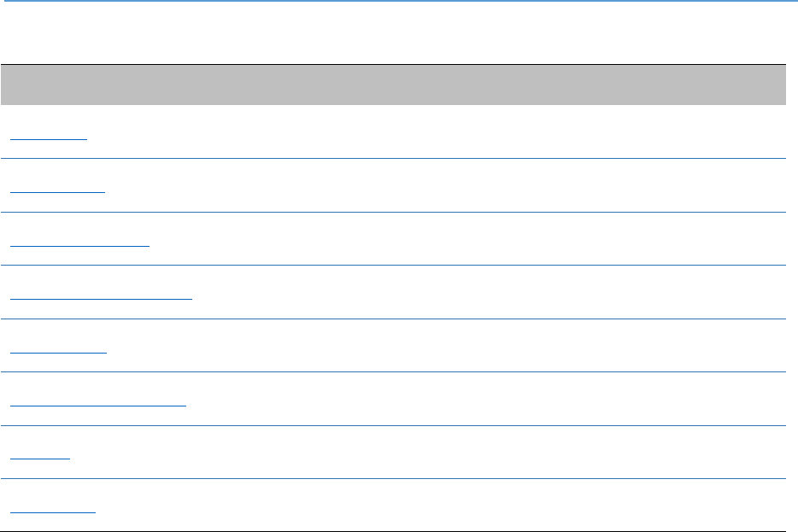Image resolution: width=798 pixels, height=532 pixels.
Task: Click the gray table header bar
Action: pos(393,85)
